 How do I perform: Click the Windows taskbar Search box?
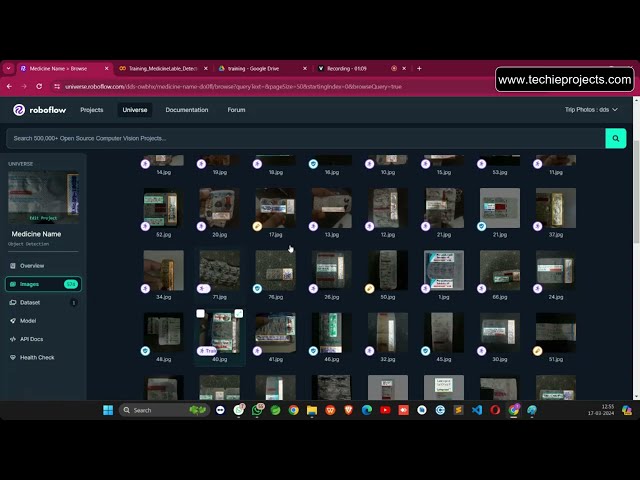click(164, 410)
